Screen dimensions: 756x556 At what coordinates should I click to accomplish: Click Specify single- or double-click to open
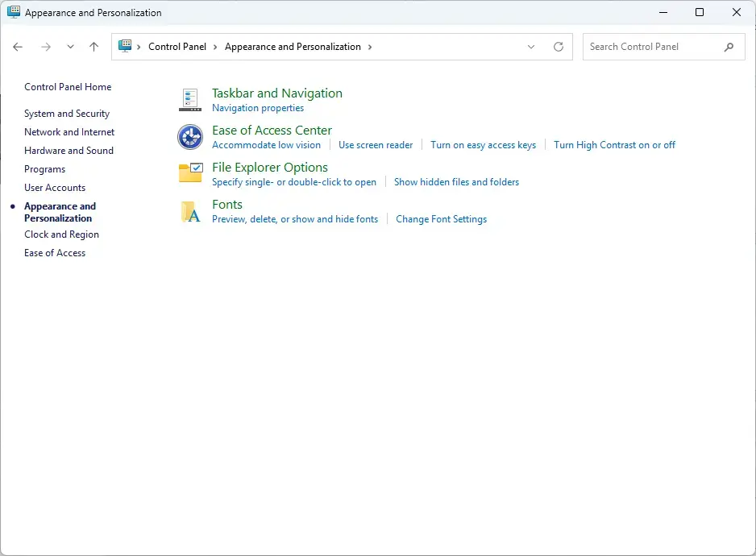click(x=294, y=182)
